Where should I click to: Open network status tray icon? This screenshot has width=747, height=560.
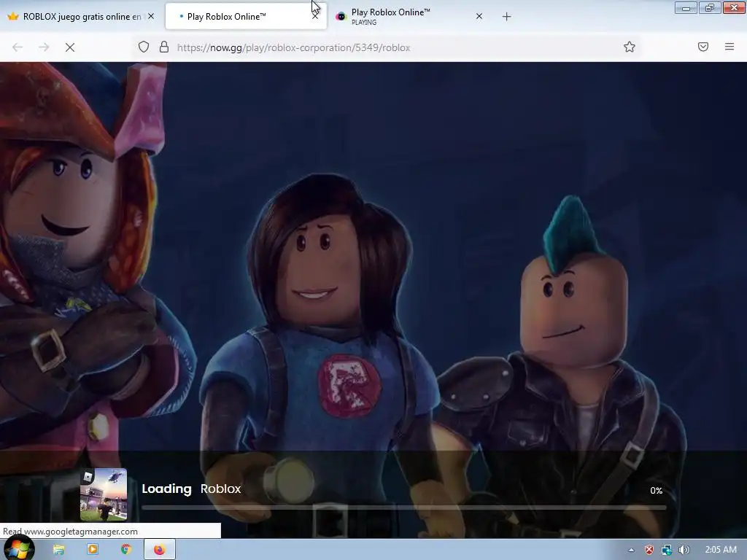pyautogui.click(x=667, y=550)
